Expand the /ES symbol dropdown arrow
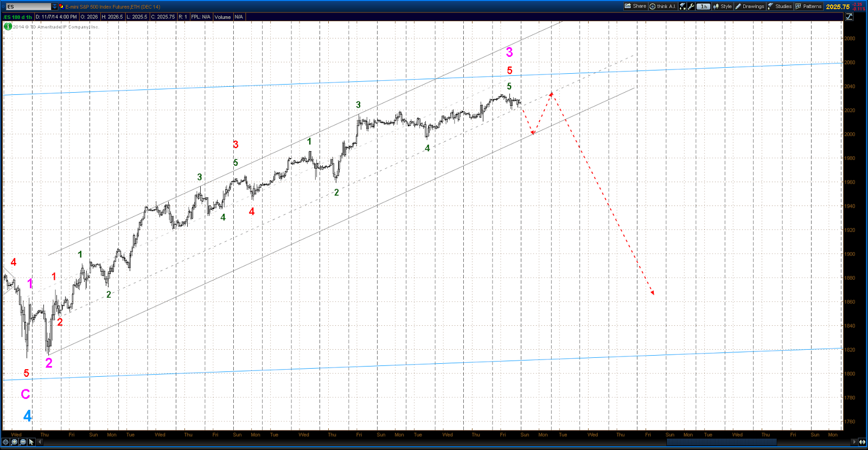Viewport: 868px width, 450px height. click(54, 7)
